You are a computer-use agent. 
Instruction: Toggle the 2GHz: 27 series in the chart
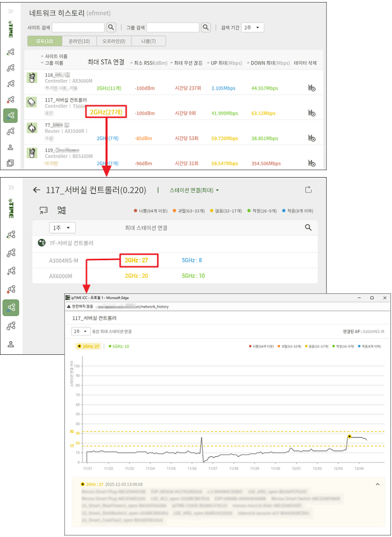click(x=88, y=346)
